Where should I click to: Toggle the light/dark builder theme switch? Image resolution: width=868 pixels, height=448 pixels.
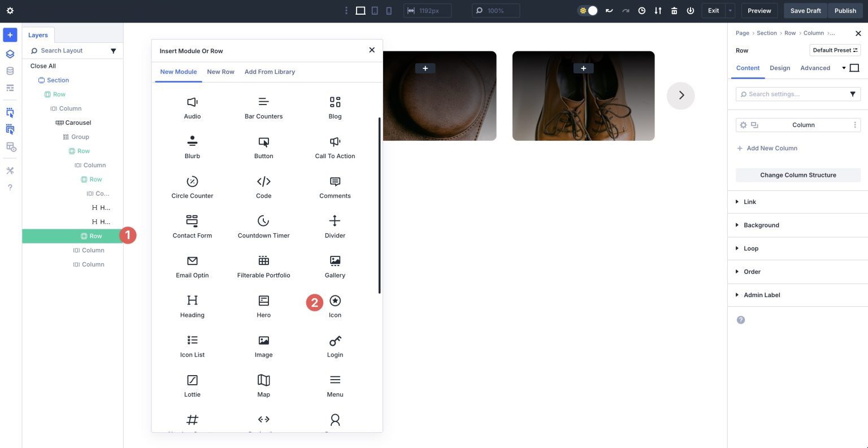pyautogui.click(x=587, y=10)
